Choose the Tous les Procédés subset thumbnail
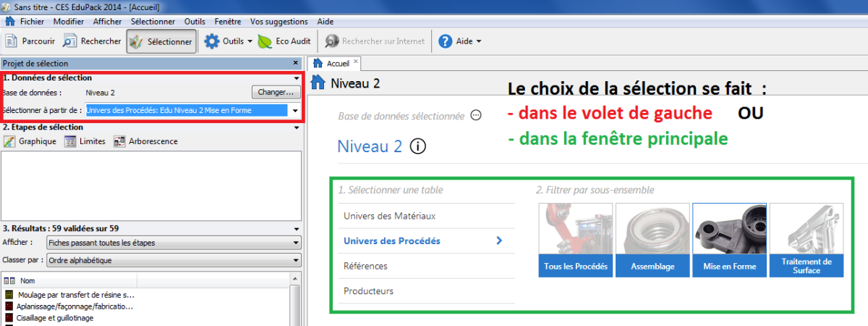Viewport: 868px width, 326px height. click(x=576, y=240)
